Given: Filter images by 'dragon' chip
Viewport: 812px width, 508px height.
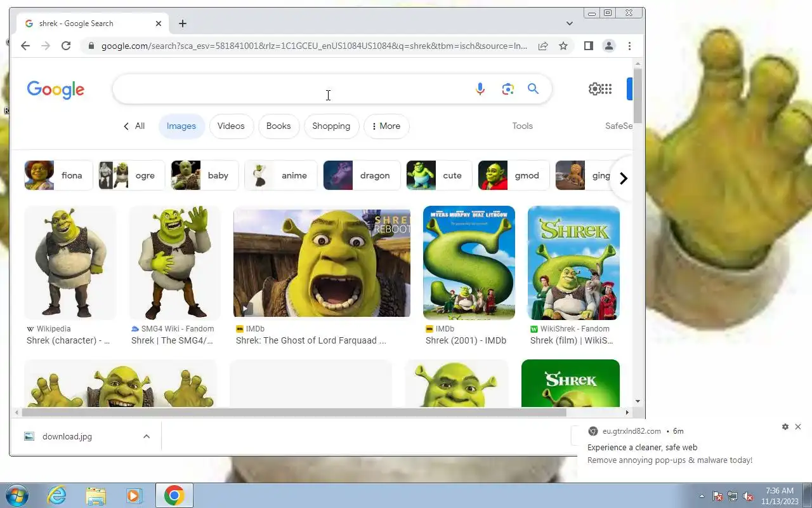Looking at the screenshot, I should (x=362, y=175).
